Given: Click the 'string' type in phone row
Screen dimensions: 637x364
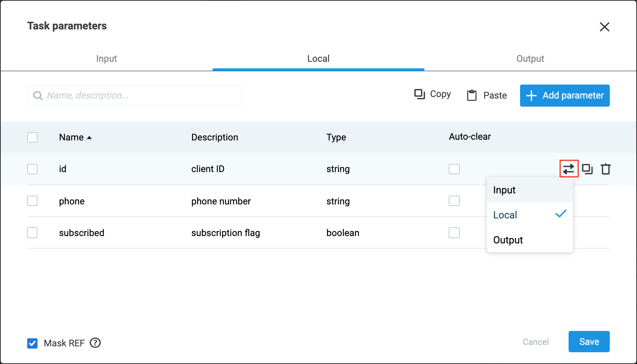Looking at the screenshot, I should pos(338,201).
